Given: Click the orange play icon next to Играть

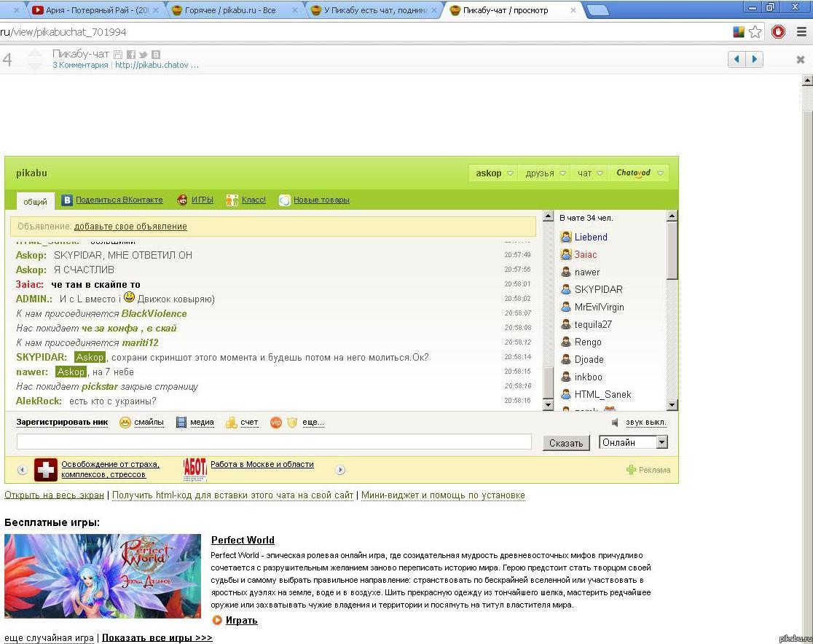Looking at the screenshot, I should [x=217, y=620].
